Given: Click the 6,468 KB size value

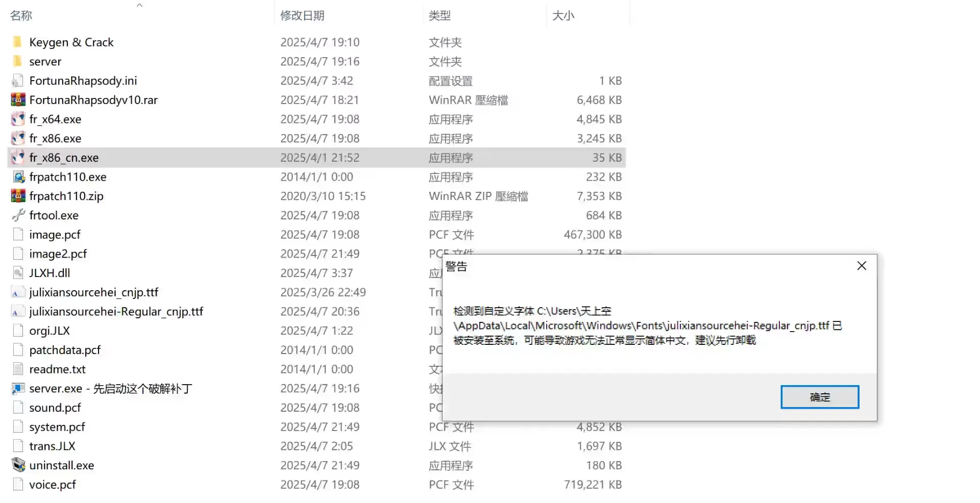Looking at the screenshot, I should [599, 99].
